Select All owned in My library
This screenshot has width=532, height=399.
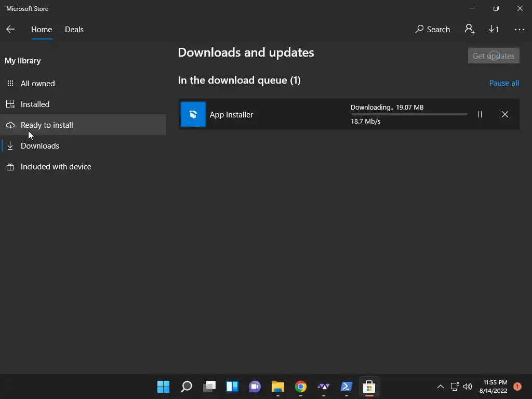83,84
